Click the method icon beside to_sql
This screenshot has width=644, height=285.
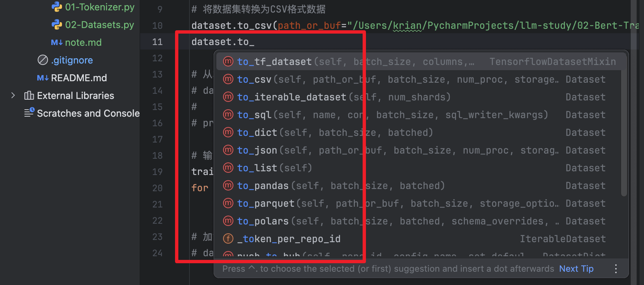tap(229, 115)
